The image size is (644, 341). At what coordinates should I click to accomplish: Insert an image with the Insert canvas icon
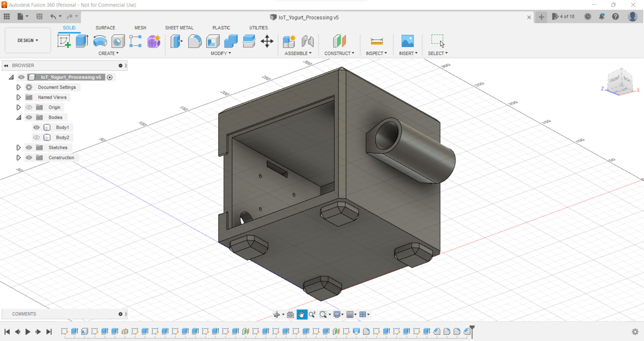tap(408, 41)
